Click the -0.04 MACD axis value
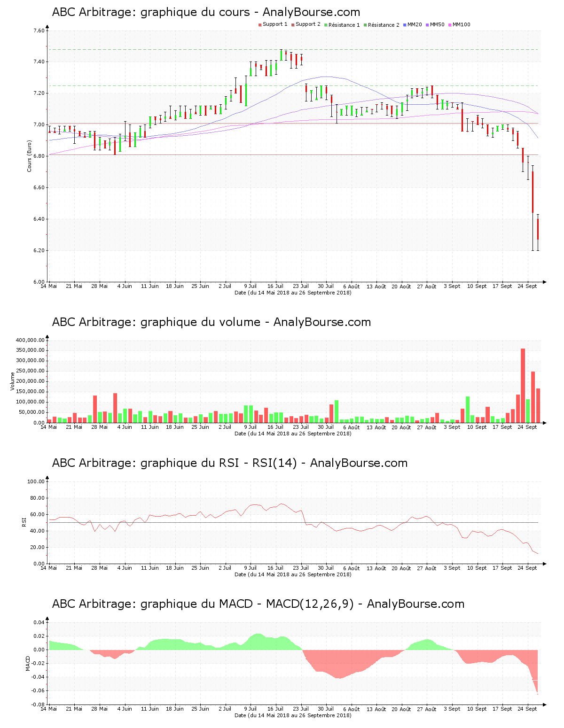The image size is (564, 728). coord(38,677)
